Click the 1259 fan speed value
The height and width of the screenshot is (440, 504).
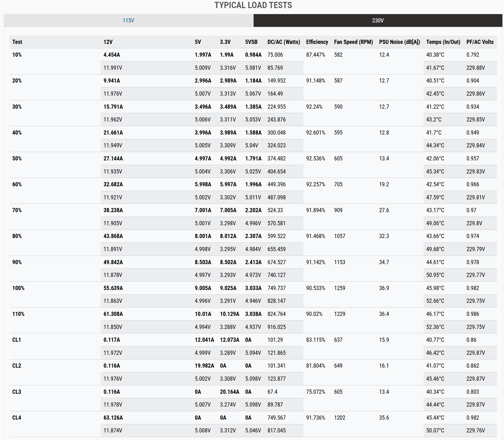click(x=339, y=288)
